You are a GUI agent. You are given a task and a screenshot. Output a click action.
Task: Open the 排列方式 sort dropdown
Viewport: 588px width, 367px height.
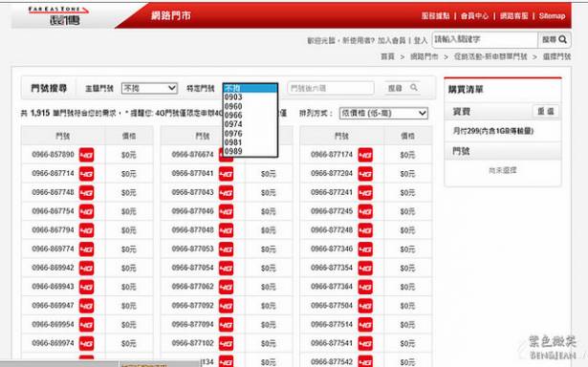click(x=383, y=113)
